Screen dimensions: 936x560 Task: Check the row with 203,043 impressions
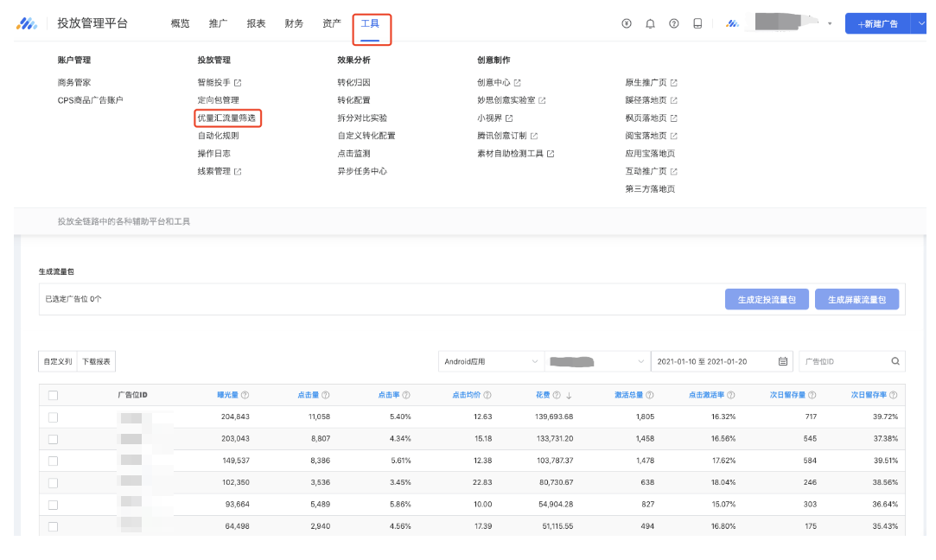pos(53,439)
